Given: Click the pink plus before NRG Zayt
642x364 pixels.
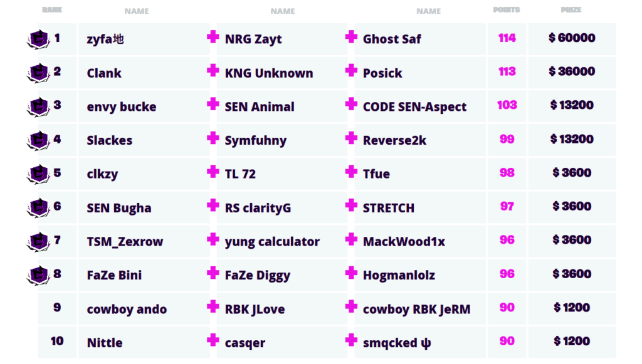Looking at the screenshot, I should (213, 37).
